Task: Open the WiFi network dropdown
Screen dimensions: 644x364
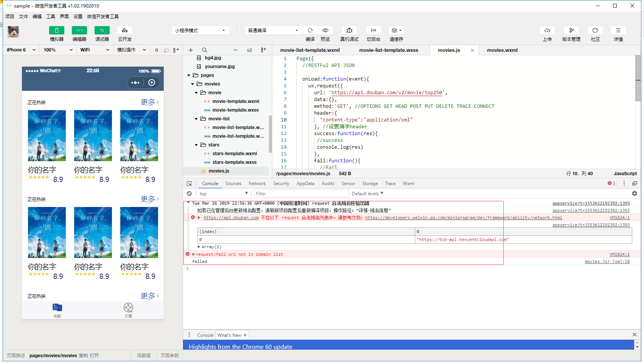Action: [x=95, y=50]
